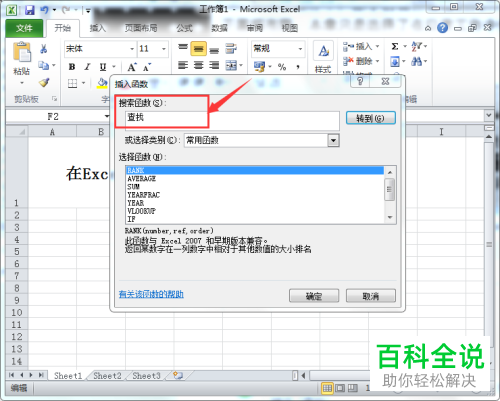Open the number format dropdown
Image resolution: width=500 pixels, height=401 pixels.
click(x=300, y=49)
